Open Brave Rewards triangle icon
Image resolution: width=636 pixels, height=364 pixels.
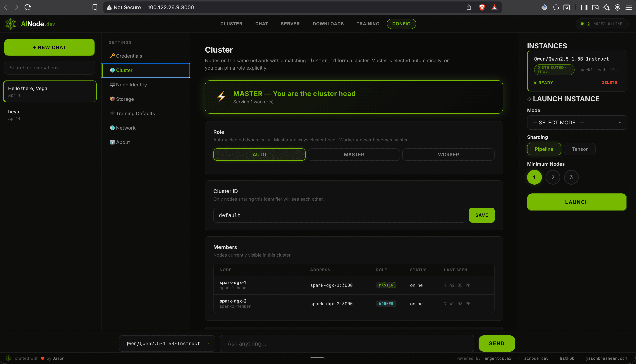(x=494, y=8)
